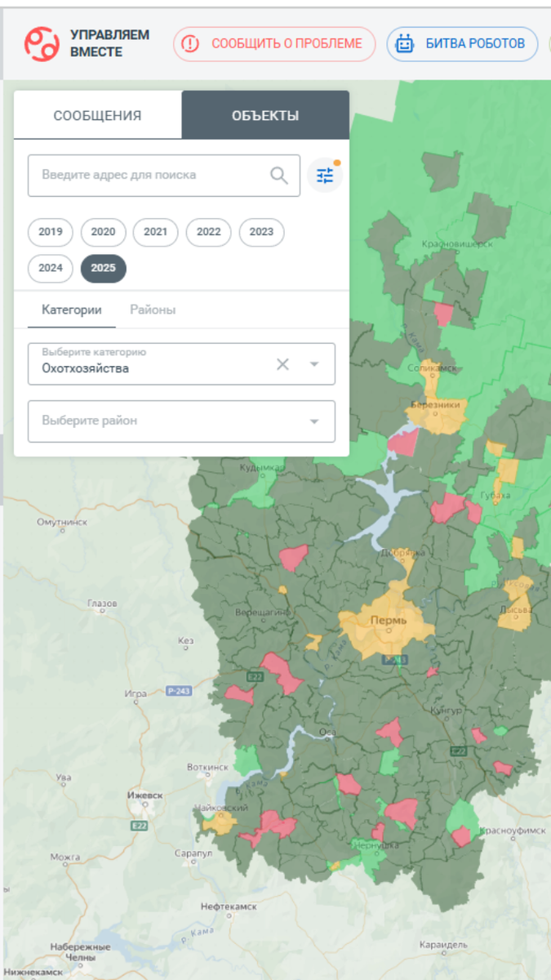Screen dimensions: 551x980
Task: Click the Кунгур city label
Action: tap(448, 711)
